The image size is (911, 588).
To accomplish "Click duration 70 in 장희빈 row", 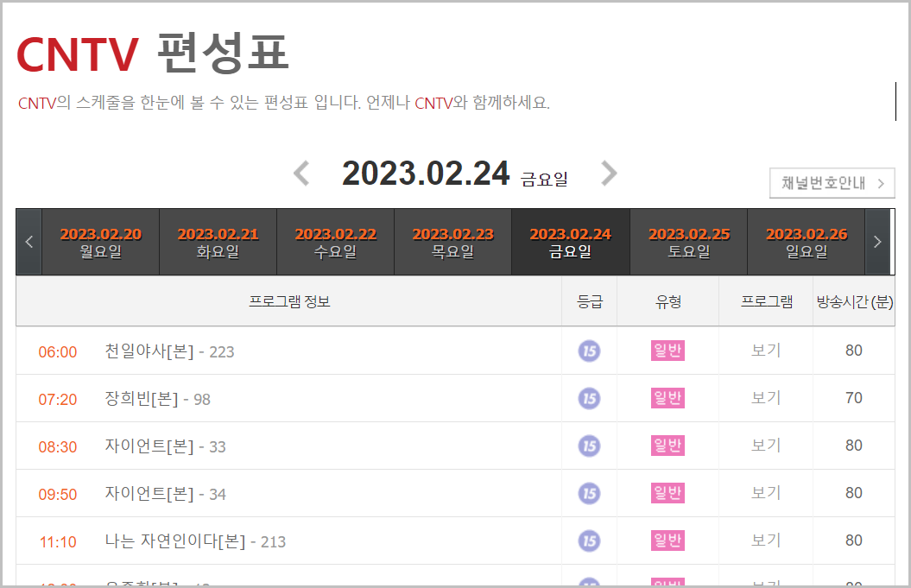I will pyautogui.click(x=853, y=398).
